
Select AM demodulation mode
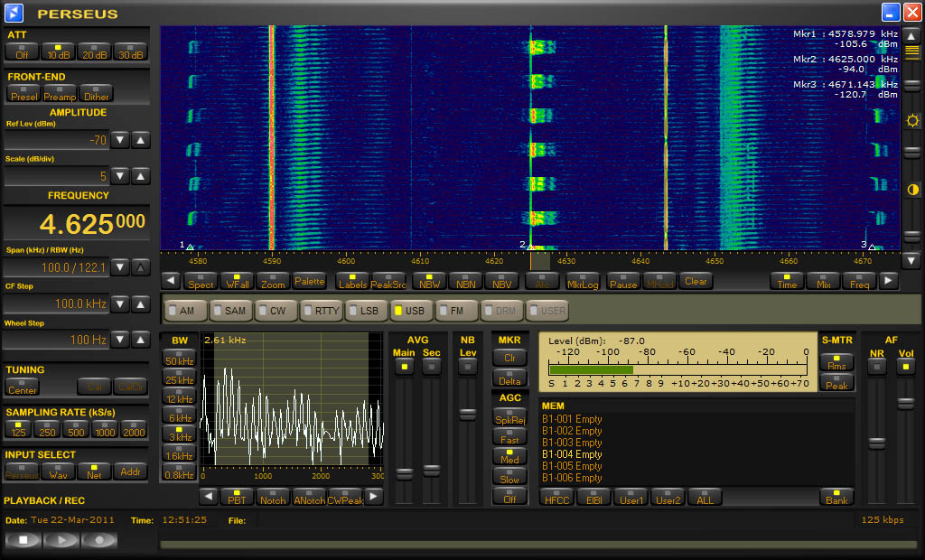pyautogui.click(x=185, y=311)
